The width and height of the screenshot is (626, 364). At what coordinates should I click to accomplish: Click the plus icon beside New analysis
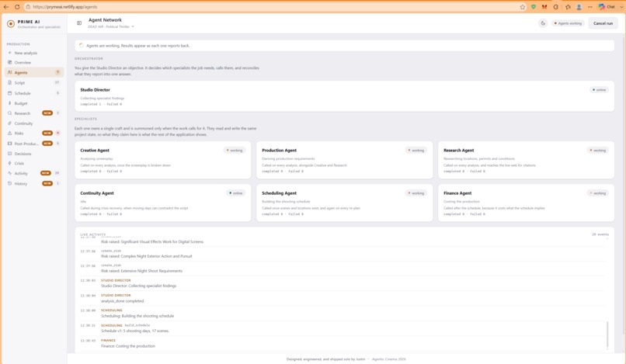(x=9, y=53)
